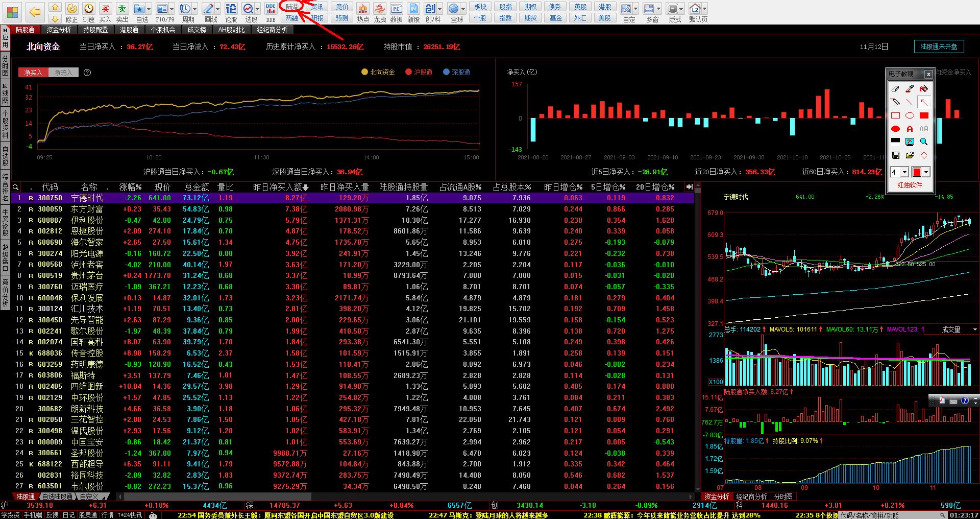
Task: Toggle 北向资金 legend series
Action: coord(378,72)
